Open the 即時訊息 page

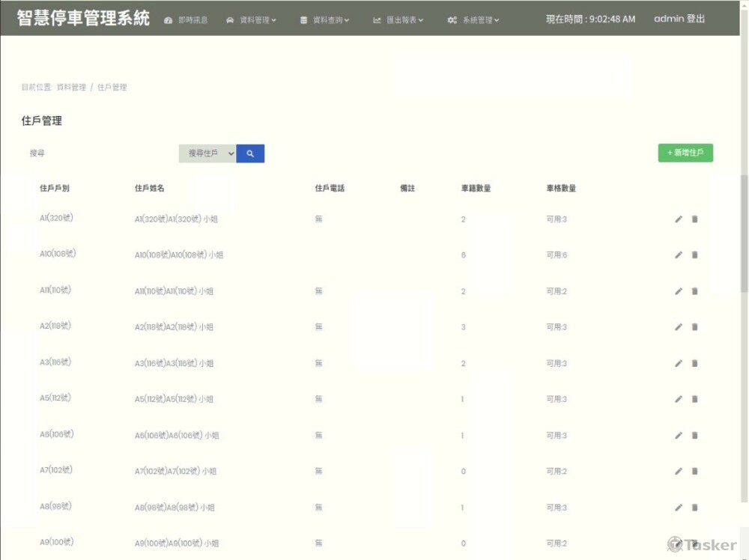[186, 20]
